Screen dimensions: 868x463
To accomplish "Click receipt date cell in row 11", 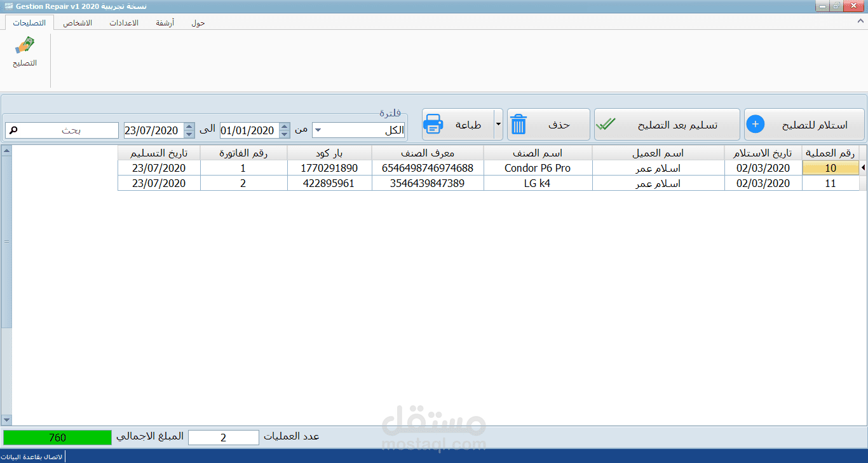I will click(763, 183).
